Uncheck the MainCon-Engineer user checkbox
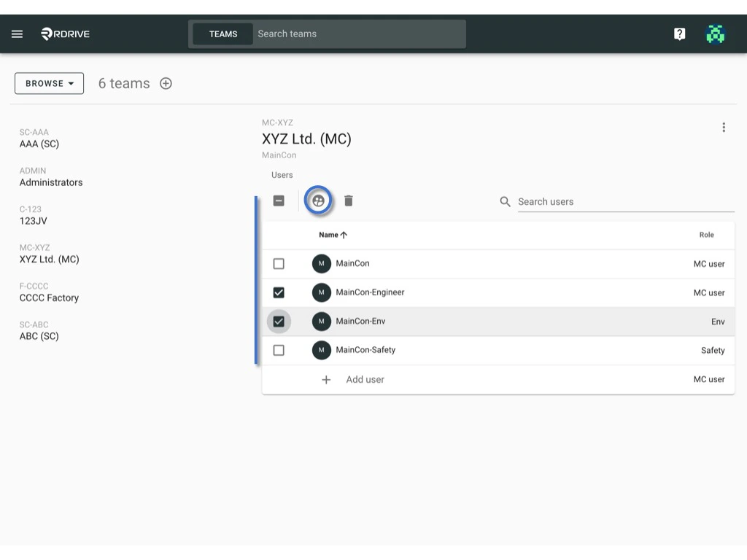Viewport: 747px width, 560px height. pos(279,292)
